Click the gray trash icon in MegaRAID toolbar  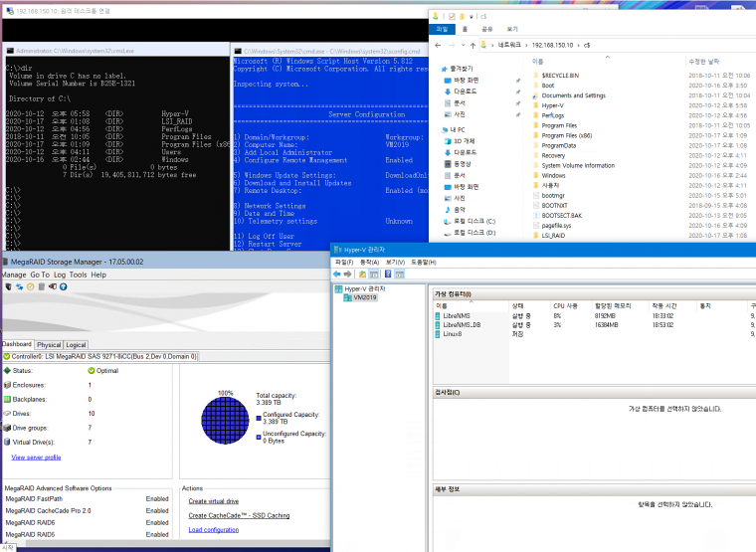pyautogui.click(x=42, y=286)
